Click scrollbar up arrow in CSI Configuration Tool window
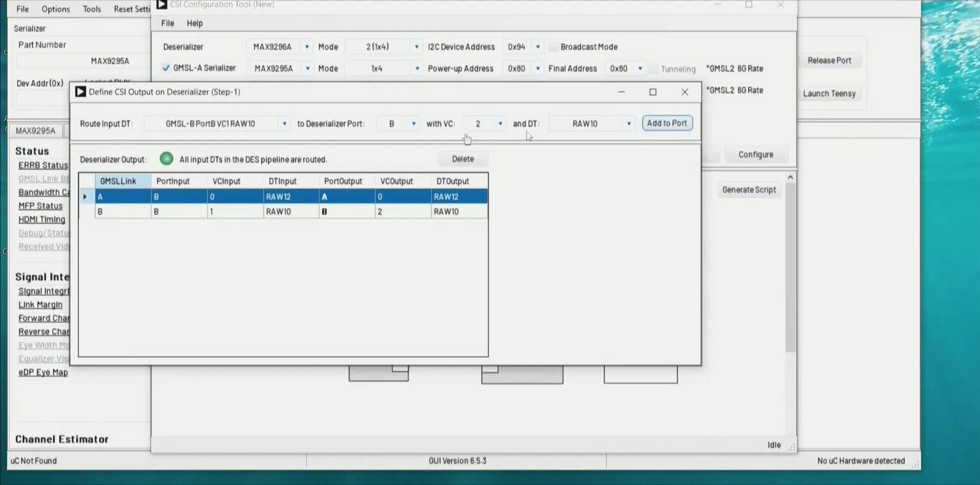 (x=790, y=177)
